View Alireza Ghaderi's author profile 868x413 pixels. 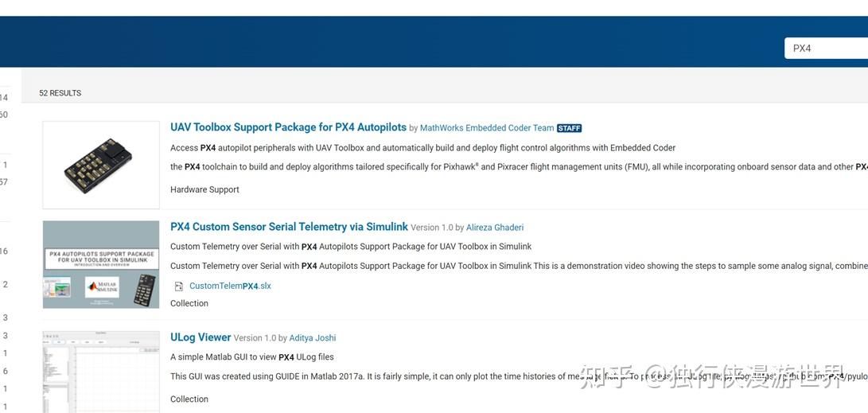495,228
